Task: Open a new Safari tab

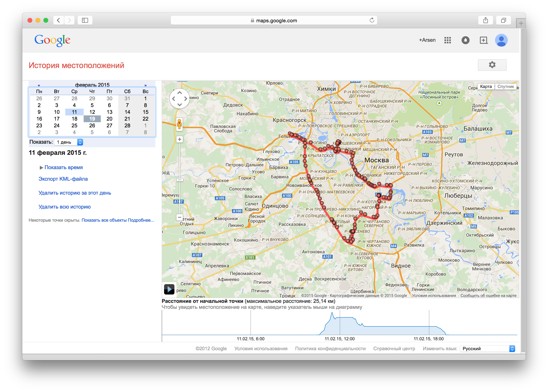Action: 521,23
